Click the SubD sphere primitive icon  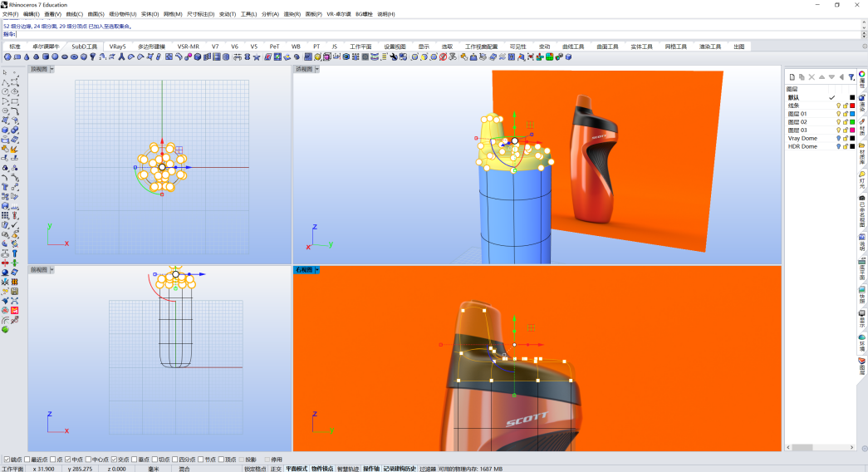coord(55,57)
